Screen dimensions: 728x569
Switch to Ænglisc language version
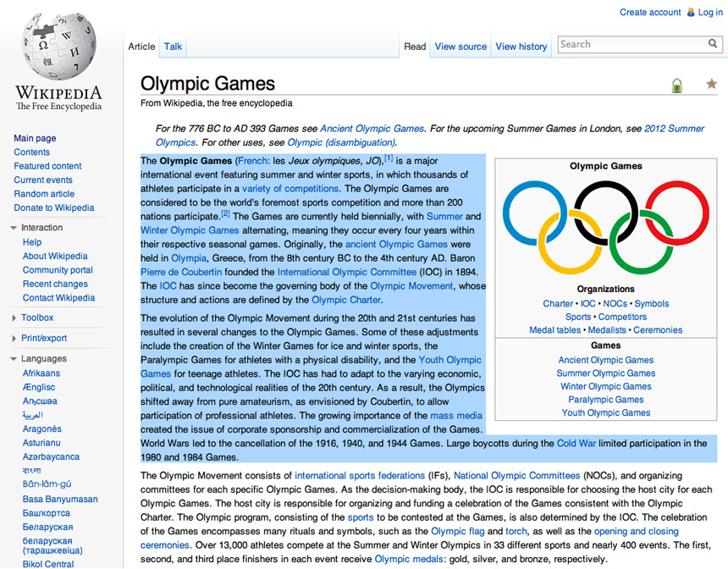(39, 387)
